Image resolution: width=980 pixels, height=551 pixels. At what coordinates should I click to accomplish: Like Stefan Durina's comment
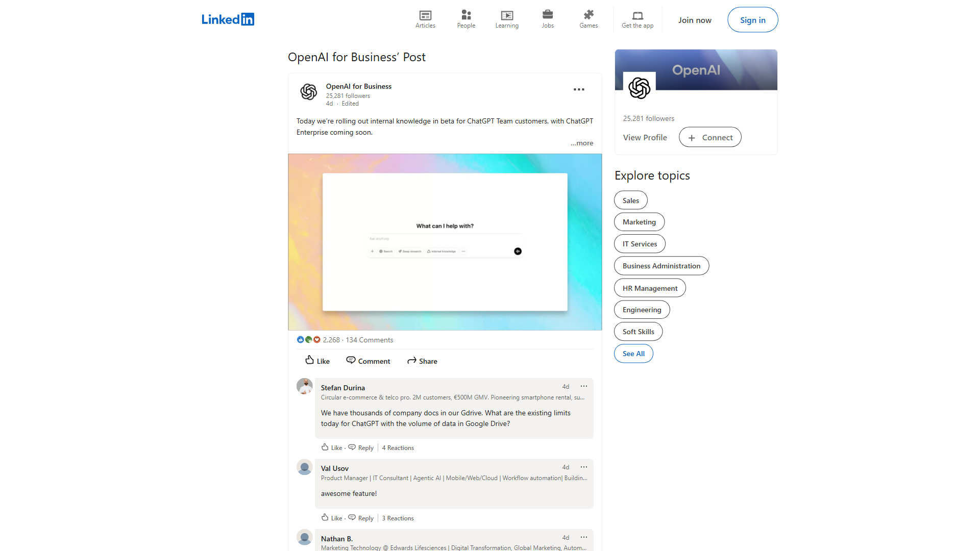332,447
